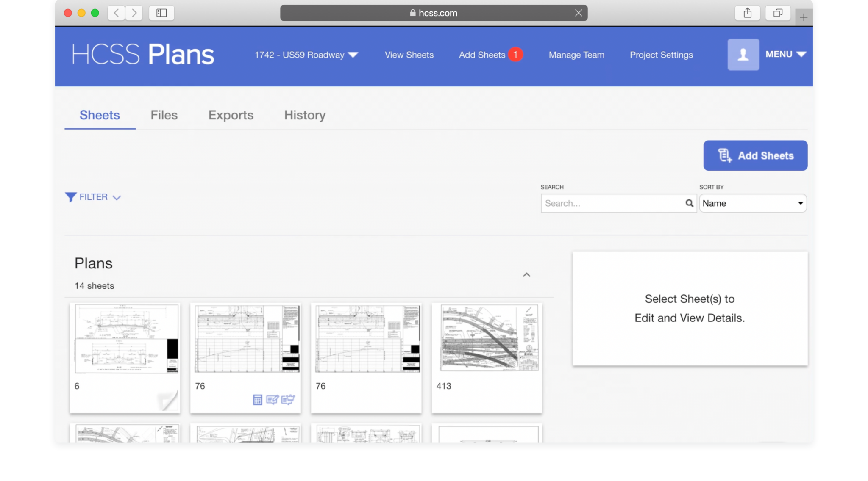Open the 1742 - US59 Roadway project dropdown

click(306, 55)
